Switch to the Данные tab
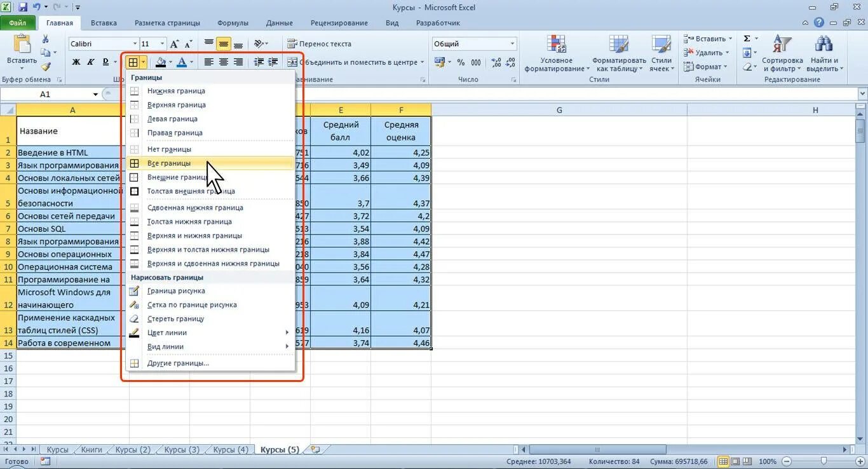 click(280, 23)
